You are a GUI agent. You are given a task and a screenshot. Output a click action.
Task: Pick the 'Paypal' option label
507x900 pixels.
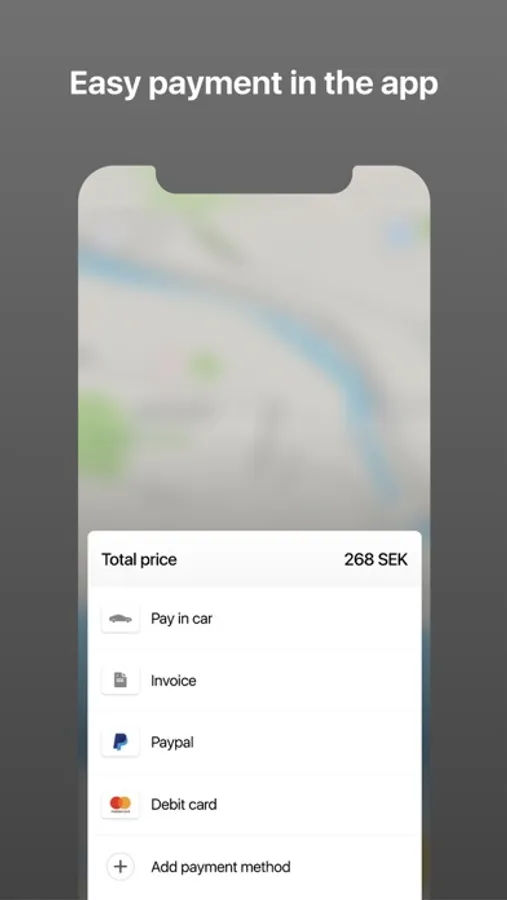(x=172, y=743)
